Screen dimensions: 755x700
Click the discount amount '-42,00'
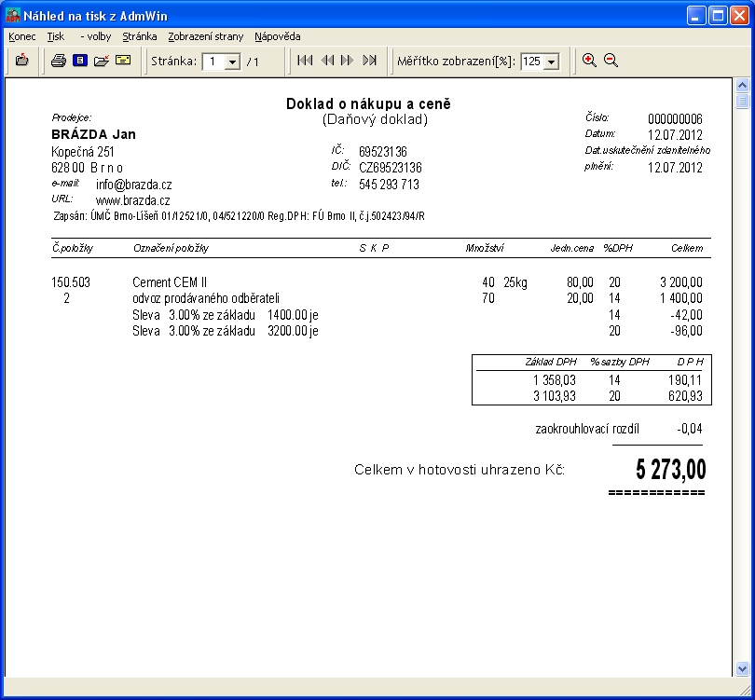tap(686, 315)
